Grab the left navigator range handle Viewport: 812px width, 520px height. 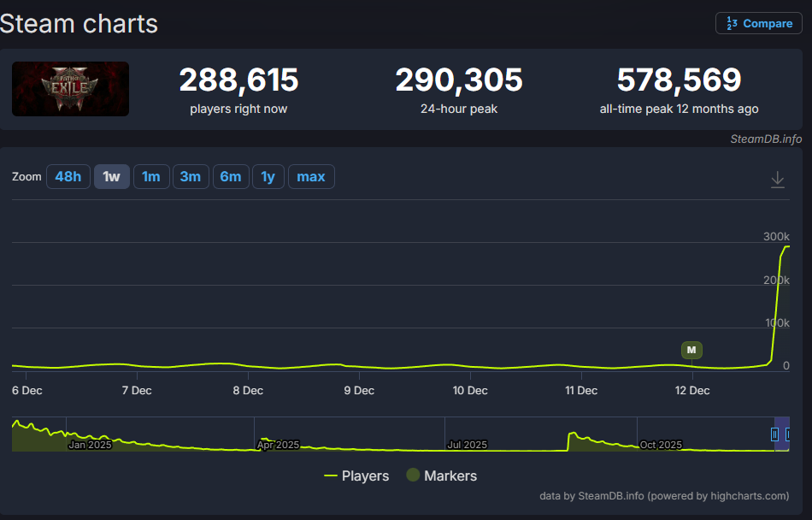click(x=774, y=434)
